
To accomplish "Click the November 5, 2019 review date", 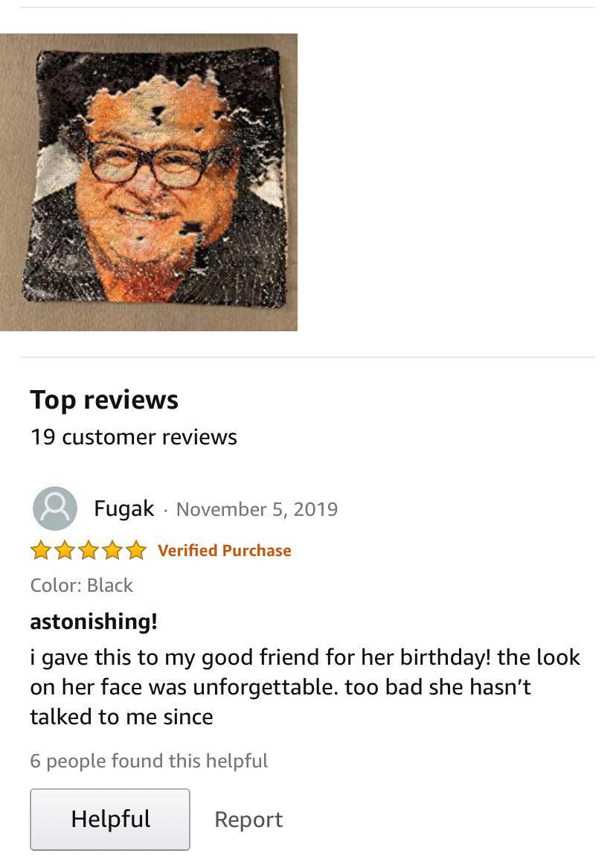I will tap(257, 509).
